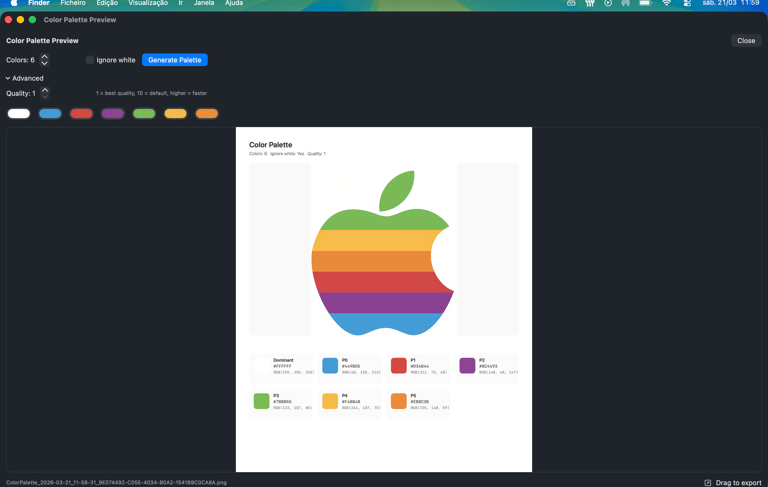Image resolution: width=768 pixels, height=487 pixels.
Task: Select the orange palette pill
Action: [207, 114]
